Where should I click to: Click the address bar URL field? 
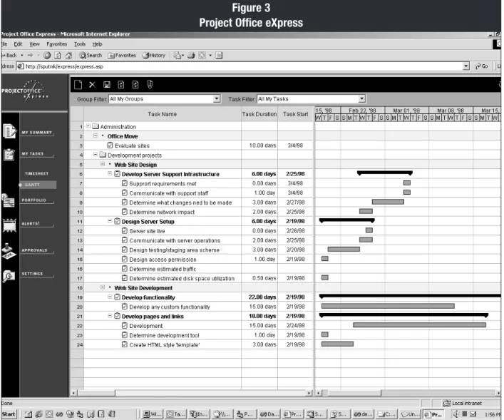[x=245, y=66]
